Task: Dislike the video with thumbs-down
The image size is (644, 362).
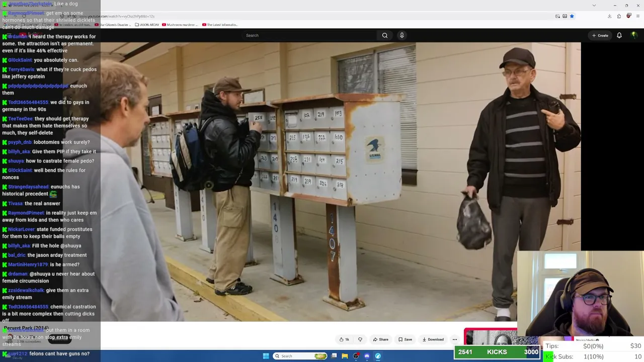Action: tap(360, 339)
